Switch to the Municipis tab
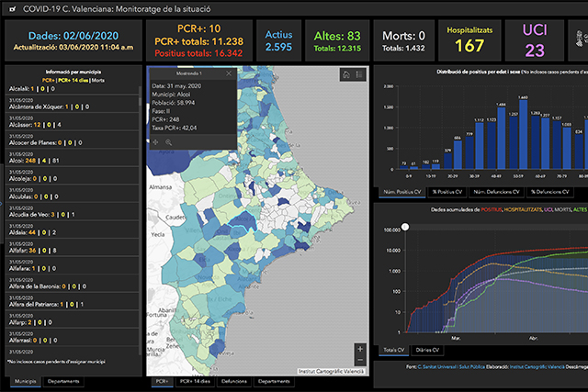Screen dimensions: 588x392 pos(26,382)
